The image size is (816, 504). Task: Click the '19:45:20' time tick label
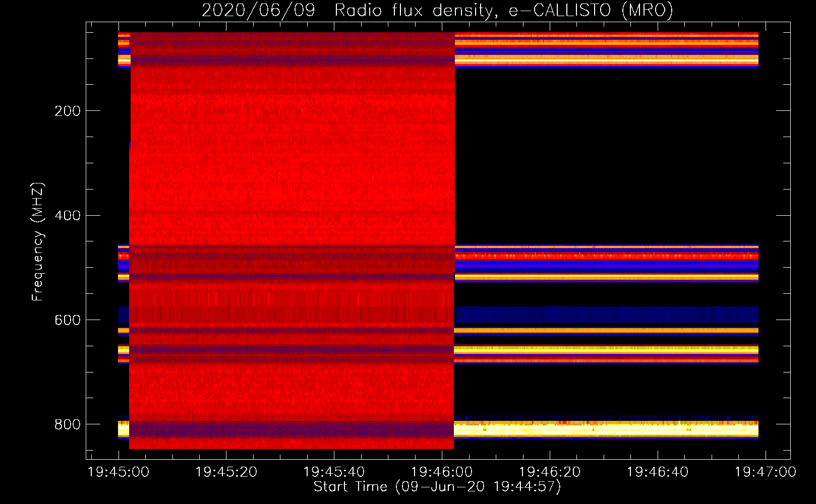click(x=226, y=472)
